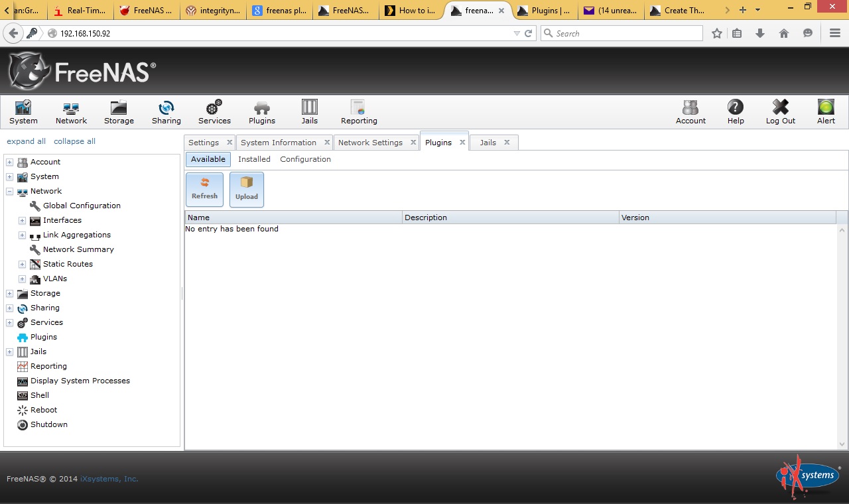Expand the Sharing tree node
The height and width of the screenshot is (504, 849).
click(x=9, y=308)
